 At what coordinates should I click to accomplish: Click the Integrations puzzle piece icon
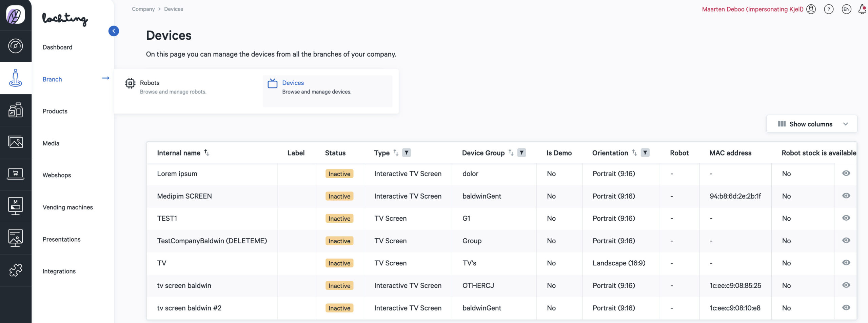coord(16,270)
